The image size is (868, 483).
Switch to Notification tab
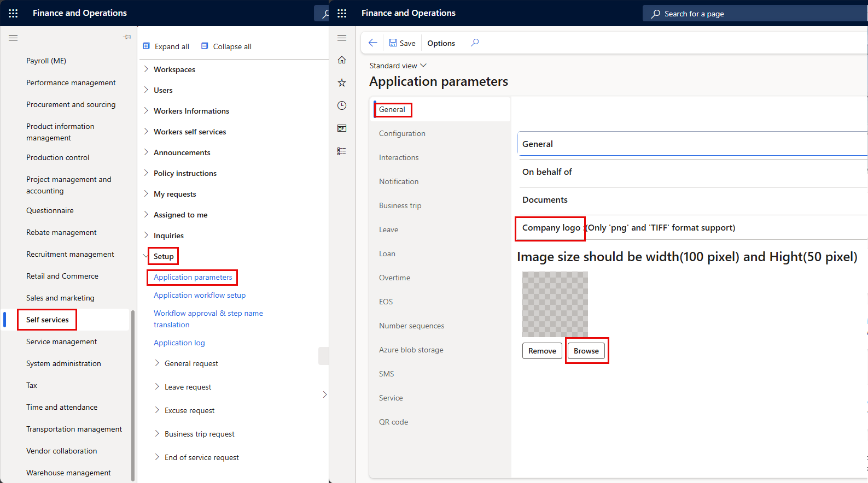[x=440, y=181]
